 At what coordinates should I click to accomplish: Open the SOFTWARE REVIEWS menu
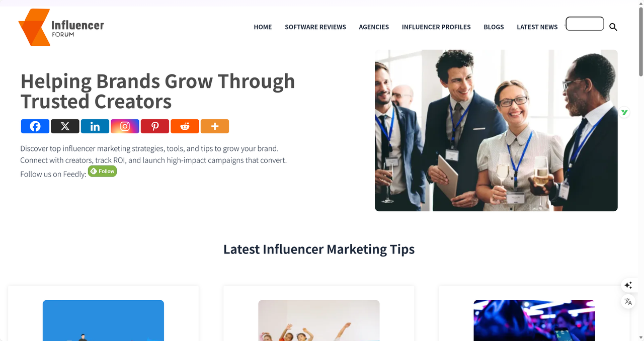[315, 27]
